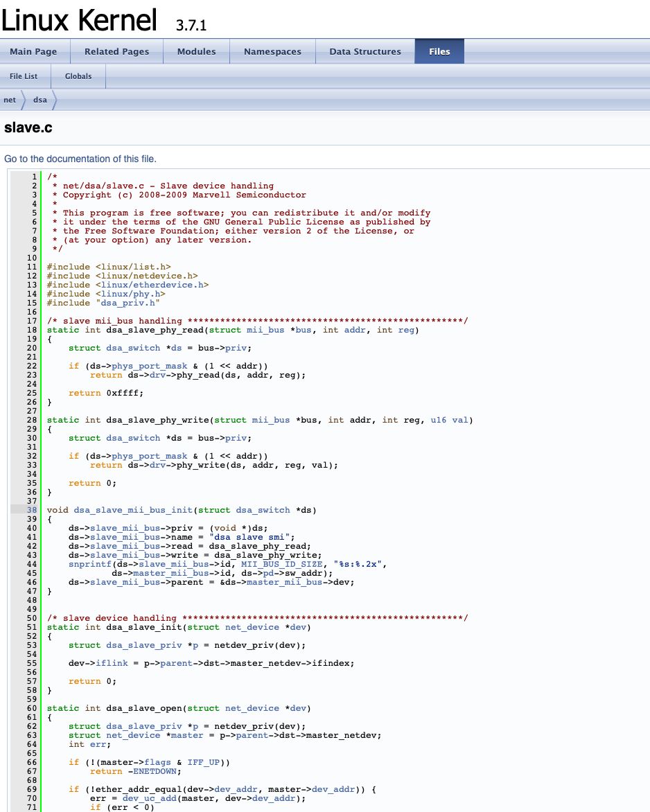Click the highlighted line number 38

point(32,510)
